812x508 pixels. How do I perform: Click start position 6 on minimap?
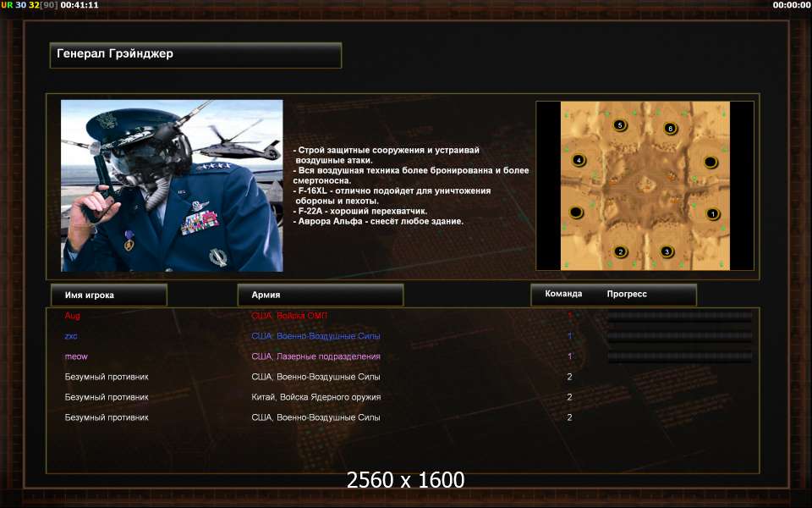click(670, 128)
